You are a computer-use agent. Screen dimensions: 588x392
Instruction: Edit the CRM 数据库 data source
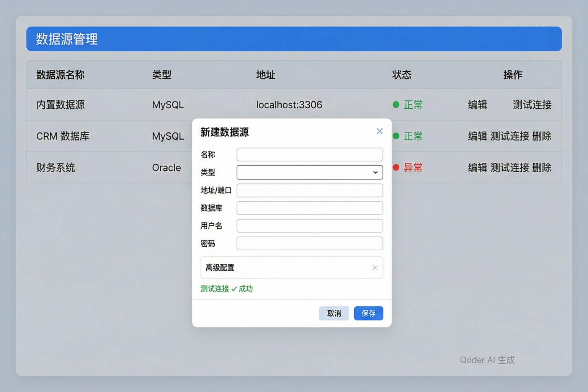[477, 136]
